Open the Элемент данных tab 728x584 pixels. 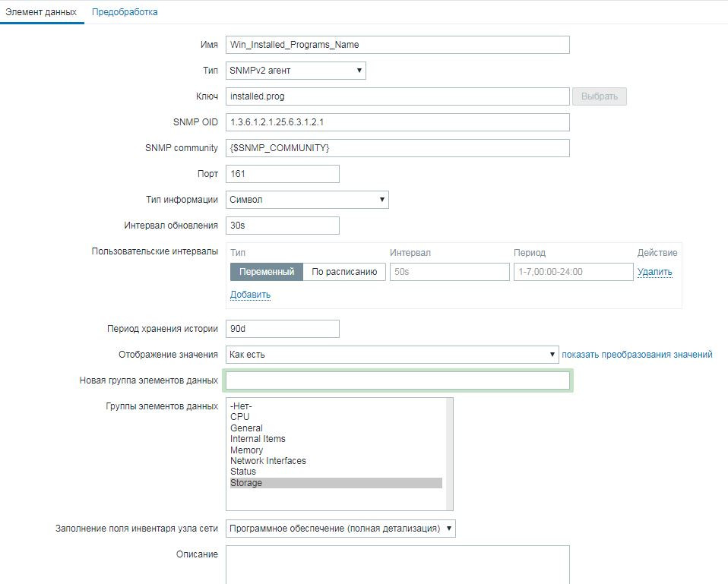(41, 12)
